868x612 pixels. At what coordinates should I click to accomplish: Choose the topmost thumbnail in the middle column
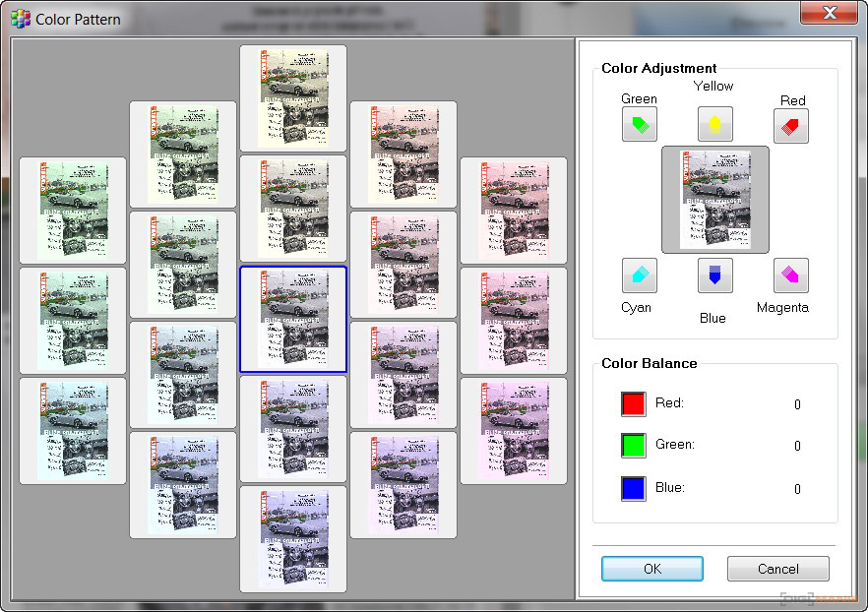pos(293,98)
